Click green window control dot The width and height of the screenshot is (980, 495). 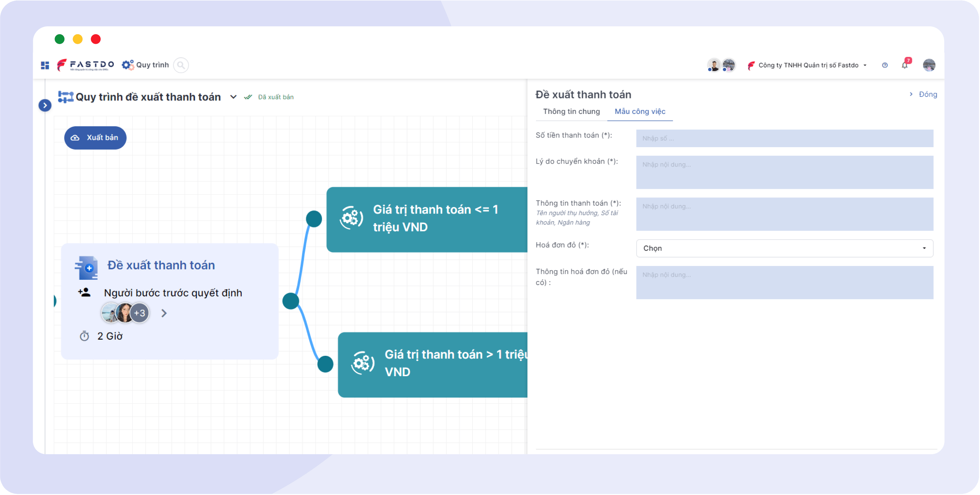(x=60, y=39)
